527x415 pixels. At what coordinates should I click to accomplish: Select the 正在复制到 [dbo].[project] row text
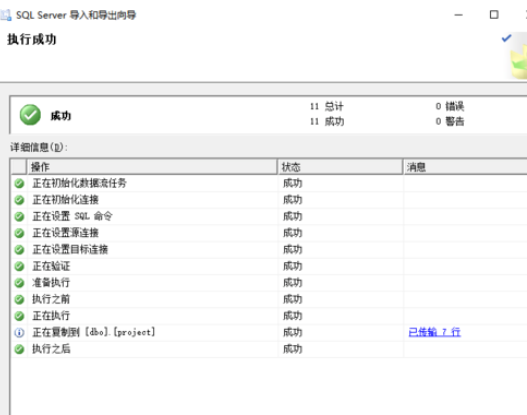coord(94,332)
